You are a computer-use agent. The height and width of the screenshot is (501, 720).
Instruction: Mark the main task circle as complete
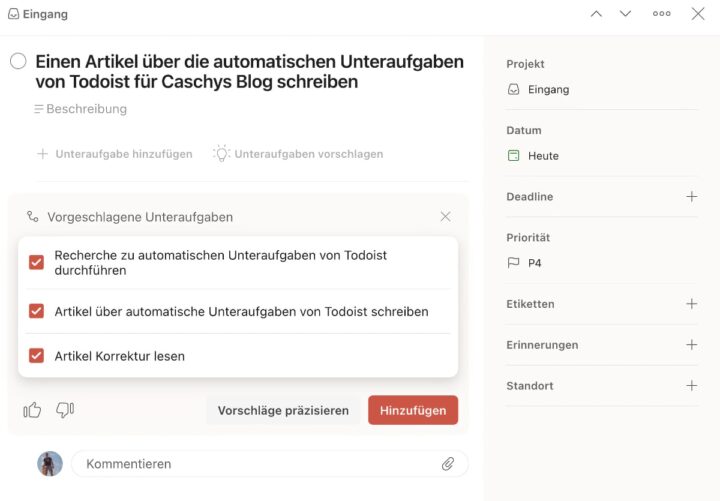tap(18, 62)
